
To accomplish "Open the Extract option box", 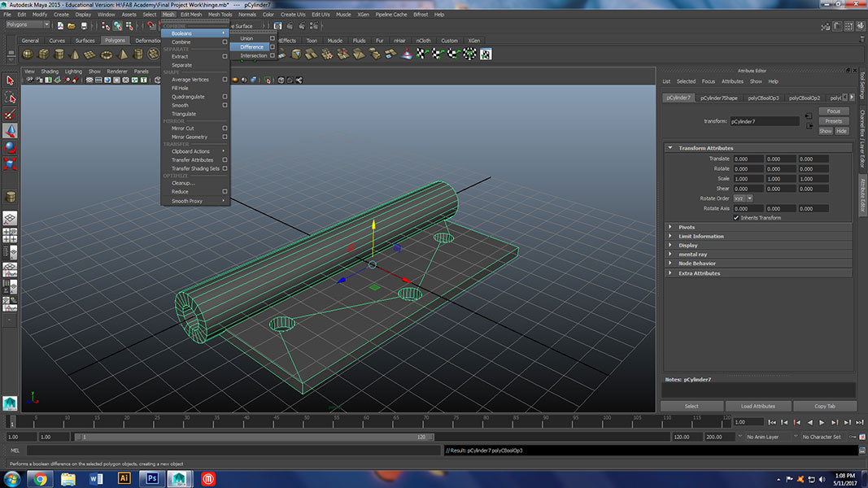I will pos(225,56).
